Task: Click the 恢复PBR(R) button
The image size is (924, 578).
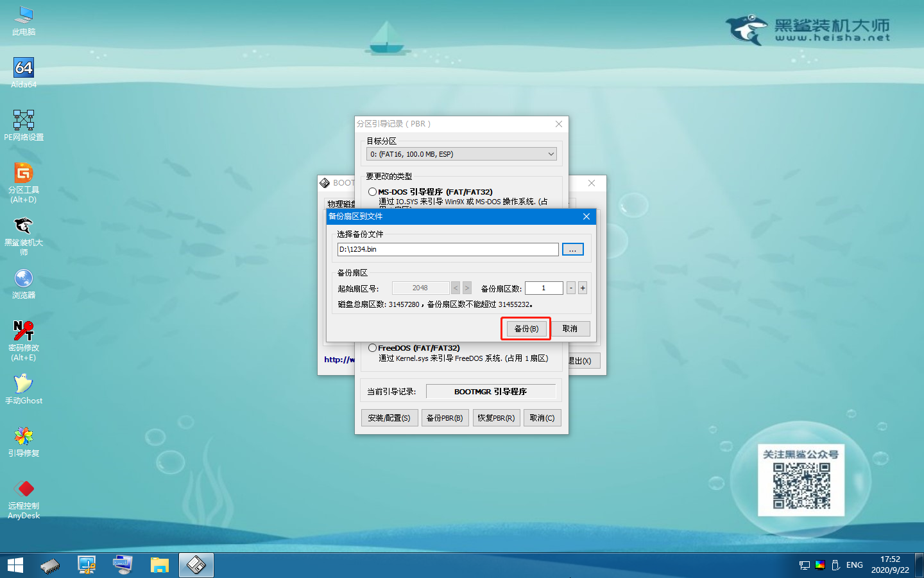Action: (x=497, y=418)
